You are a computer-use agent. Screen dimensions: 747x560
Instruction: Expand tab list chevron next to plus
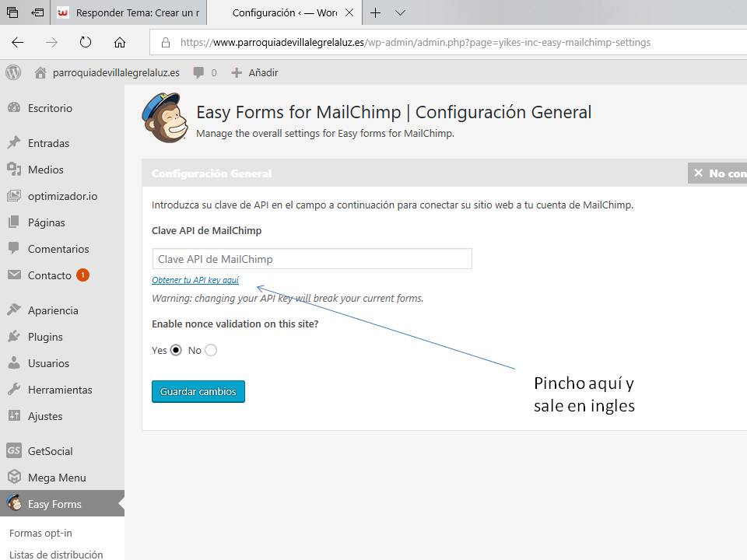(400, 13)
